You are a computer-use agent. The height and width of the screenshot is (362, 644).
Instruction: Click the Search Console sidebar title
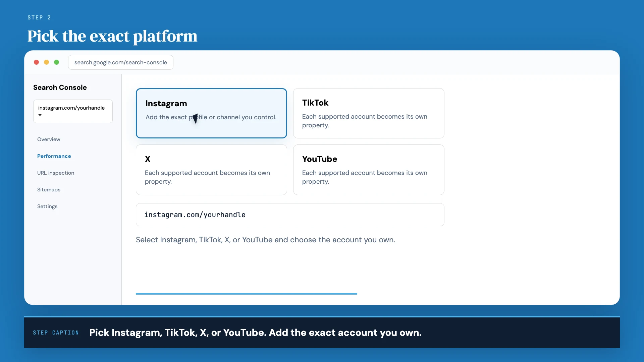click(x=60, y=87)
